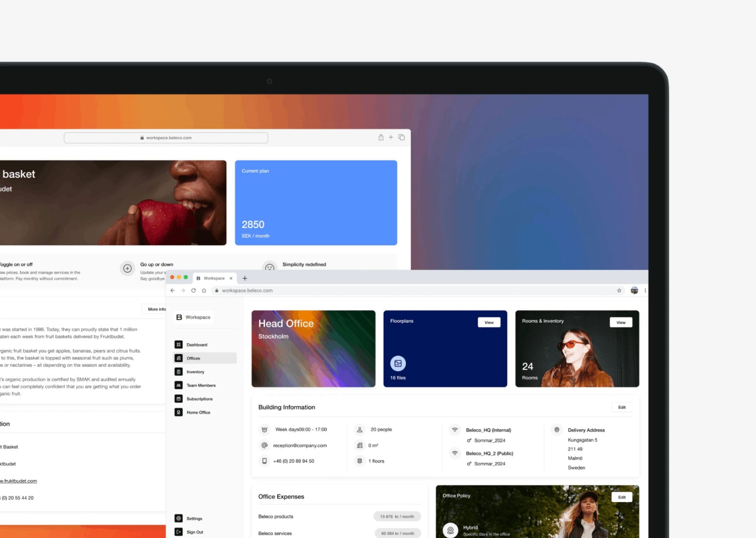Click the 15 678 kr / month badge

coord(397,517)
